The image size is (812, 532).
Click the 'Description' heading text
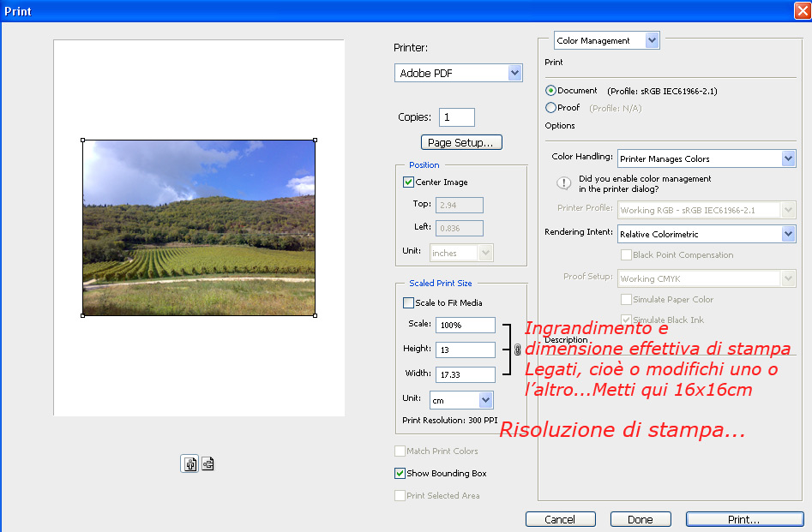[566, 339]
